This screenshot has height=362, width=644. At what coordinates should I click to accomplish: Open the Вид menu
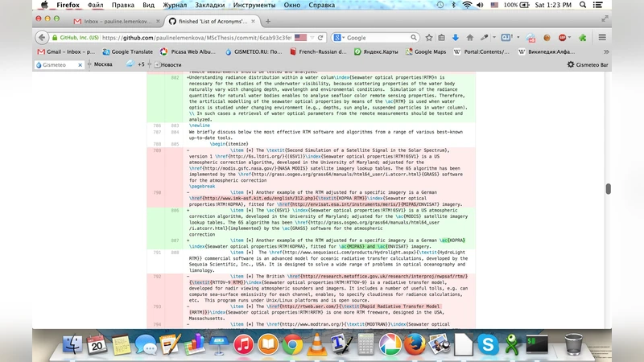pyautogui.click(x=148, y=5)
